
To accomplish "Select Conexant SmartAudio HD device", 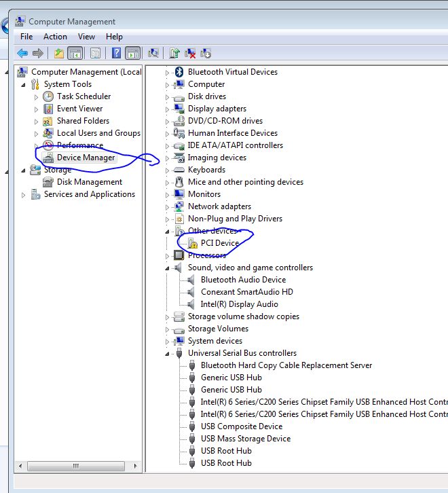I will (x=247, y=292).
